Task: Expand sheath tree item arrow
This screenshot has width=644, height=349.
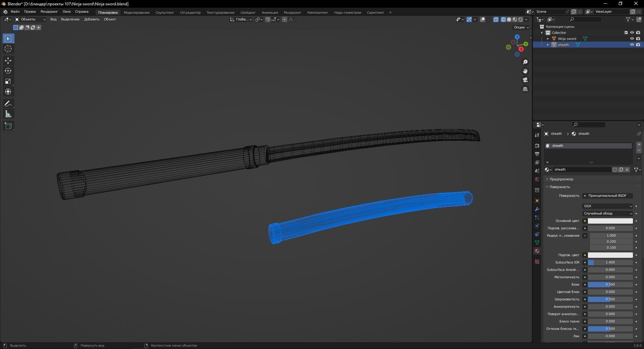Action: point(548,45)
